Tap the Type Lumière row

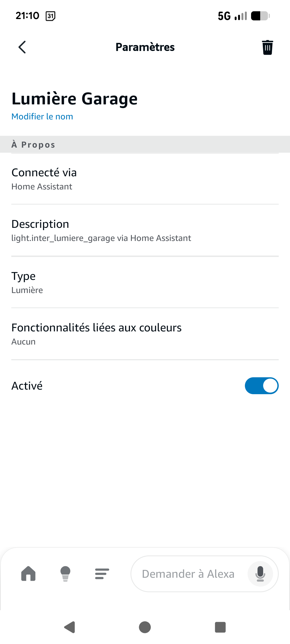click(145, 282)
